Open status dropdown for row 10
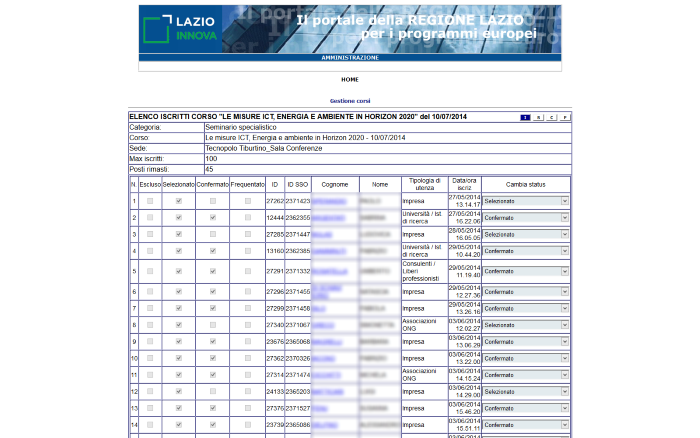The height and width of the screenshot is (438, 700). coord(526,359)
